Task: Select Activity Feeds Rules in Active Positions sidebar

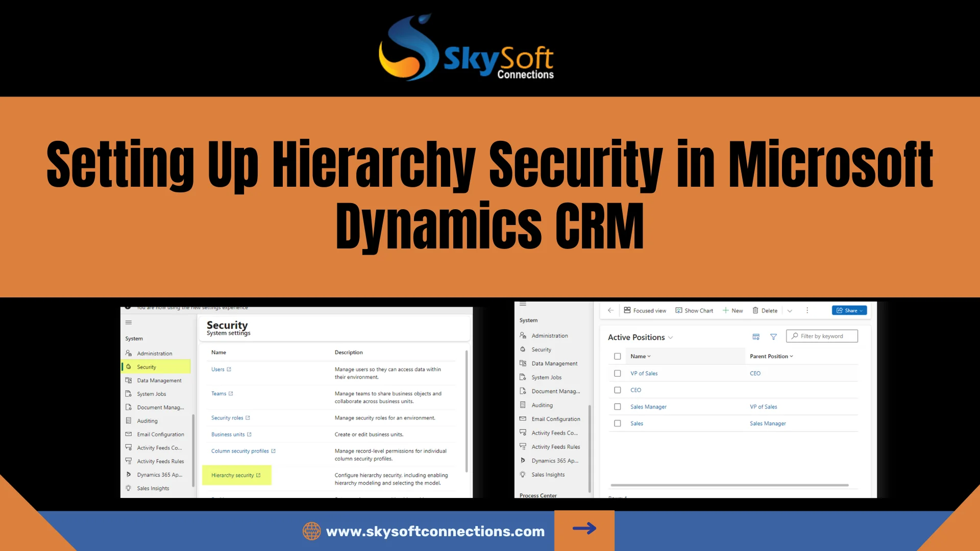Action: tap(550, 447)
